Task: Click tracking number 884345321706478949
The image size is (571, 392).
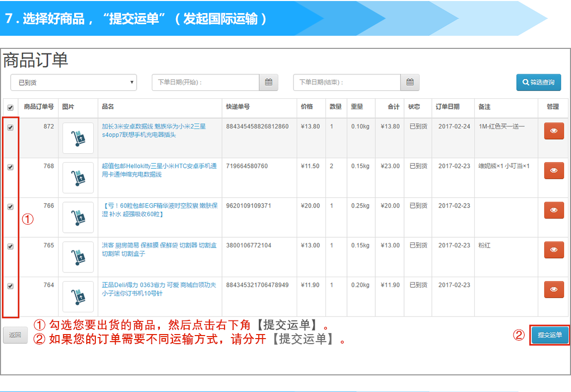Action: pyautogui.click(x=257, y=285)
